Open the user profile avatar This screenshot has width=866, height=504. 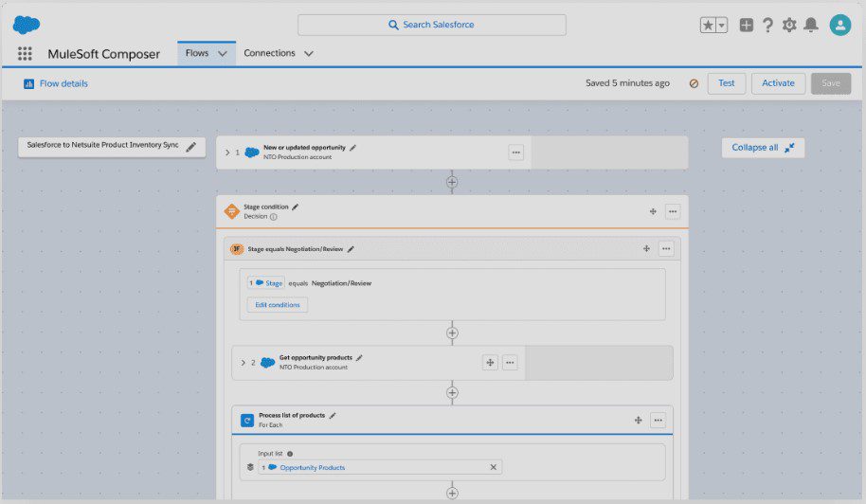click(x=840, y=25)
